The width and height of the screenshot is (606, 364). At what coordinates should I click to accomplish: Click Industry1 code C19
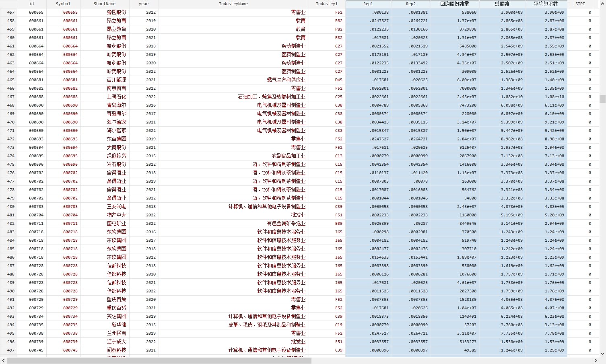[x=338, y=325]
